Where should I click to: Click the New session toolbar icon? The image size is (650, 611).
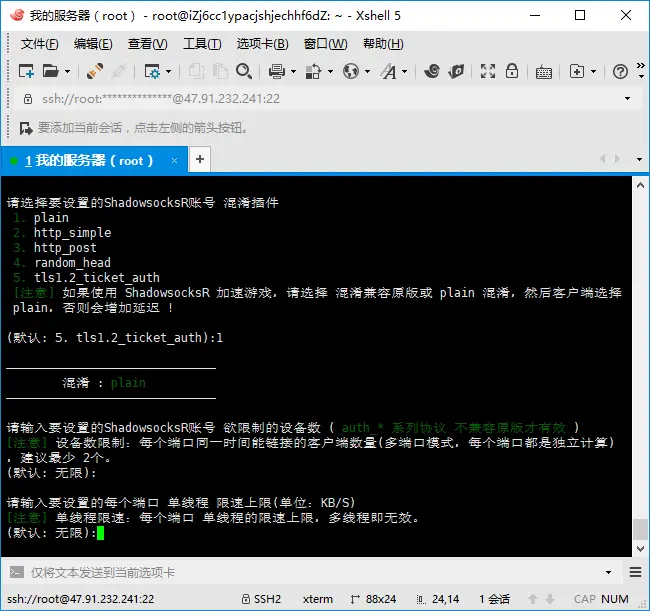[26, 71]
